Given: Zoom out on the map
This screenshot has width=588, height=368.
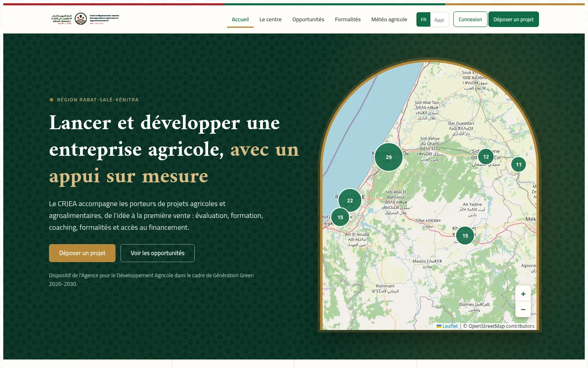Looking at the screenshot, I should point(523,310).
